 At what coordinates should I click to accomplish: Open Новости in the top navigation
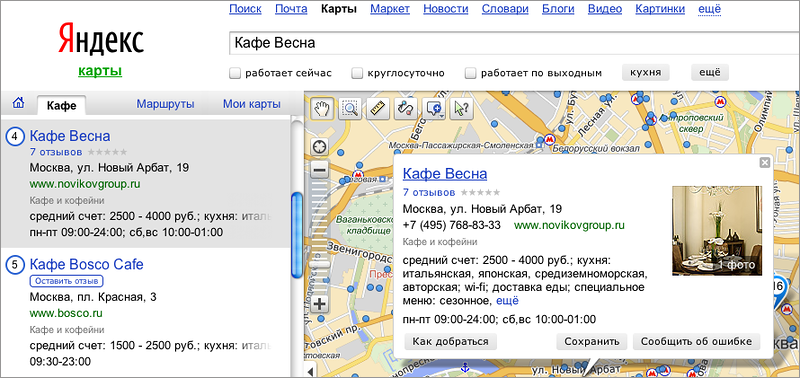coord(445,9)
